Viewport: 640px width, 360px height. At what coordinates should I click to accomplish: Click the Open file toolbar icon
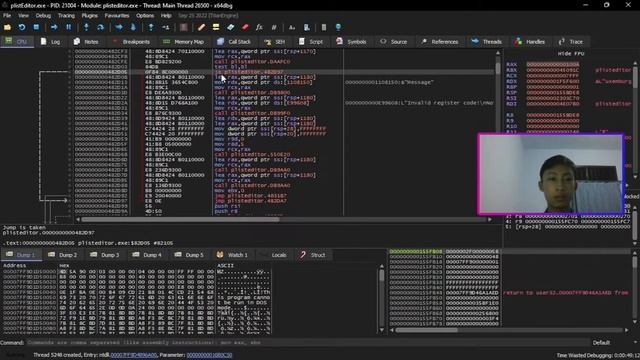coord(7,27)
